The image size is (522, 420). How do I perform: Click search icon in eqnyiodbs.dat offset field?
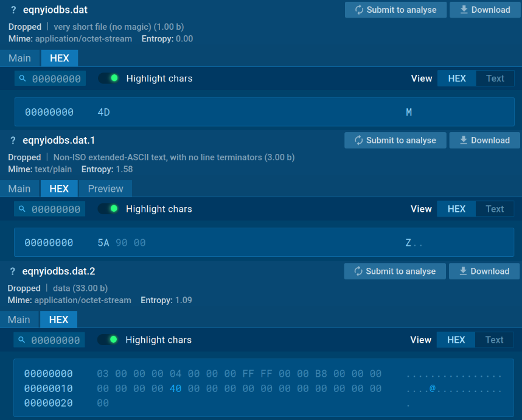pos(23,79)
